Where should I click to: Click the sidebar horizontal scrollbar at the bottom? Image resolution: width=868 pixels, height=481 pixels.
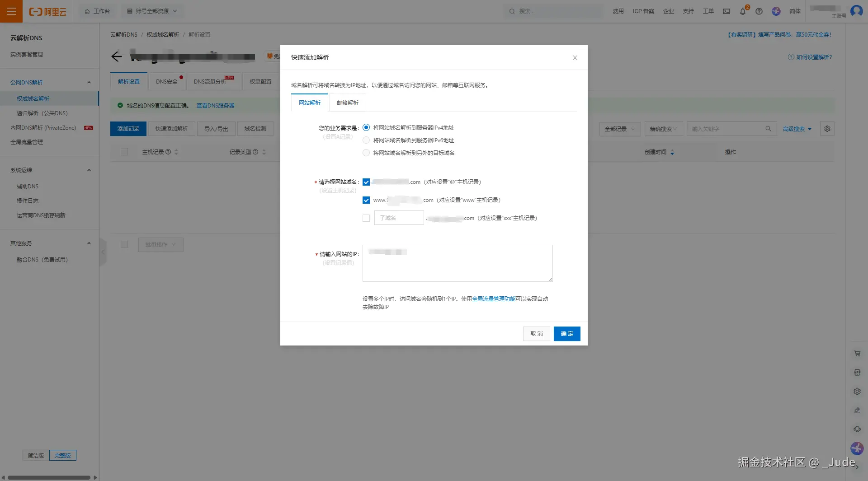tap(49, 477)
